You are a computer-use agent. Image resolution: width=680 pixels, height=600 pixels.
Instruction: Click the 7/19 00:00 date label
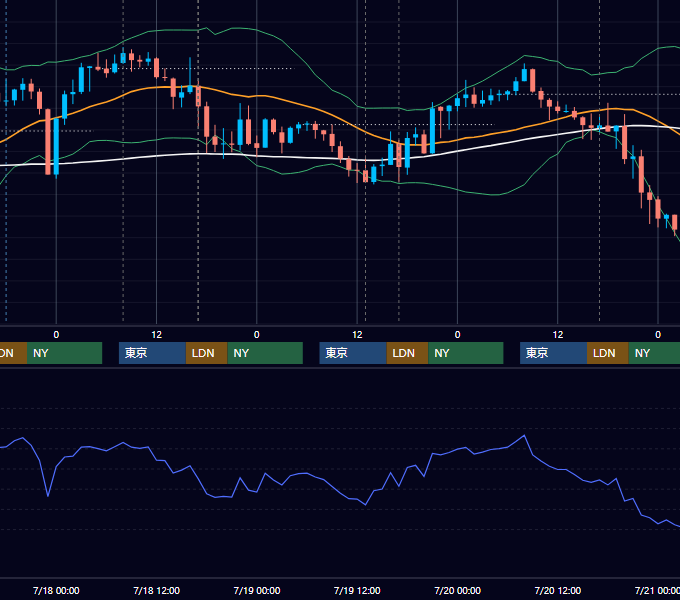257,590
